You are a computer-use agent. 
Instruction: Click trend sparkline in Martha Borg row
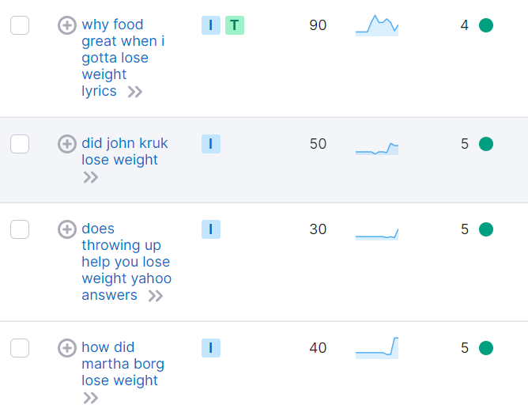(377, 348)
